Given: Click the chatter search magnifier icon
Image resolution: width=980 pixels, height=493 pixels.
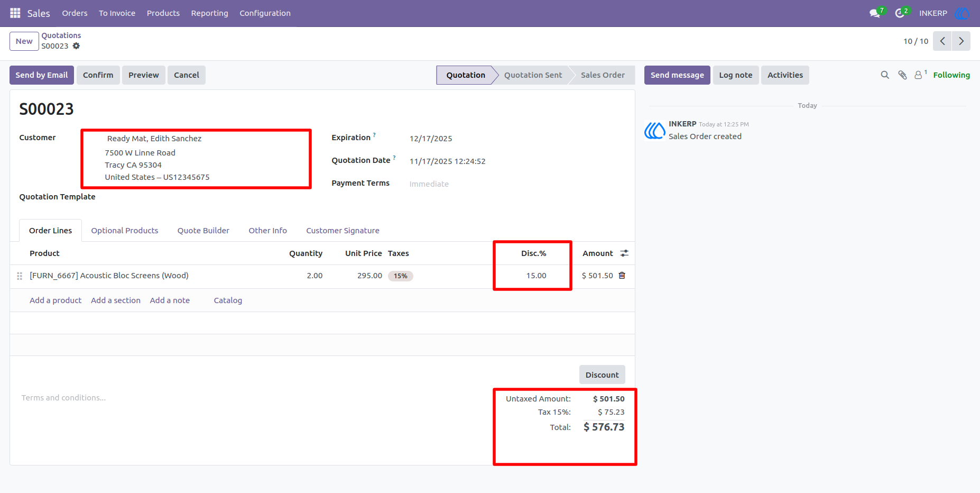Looking at the screenshot, I should click(885, 75).
